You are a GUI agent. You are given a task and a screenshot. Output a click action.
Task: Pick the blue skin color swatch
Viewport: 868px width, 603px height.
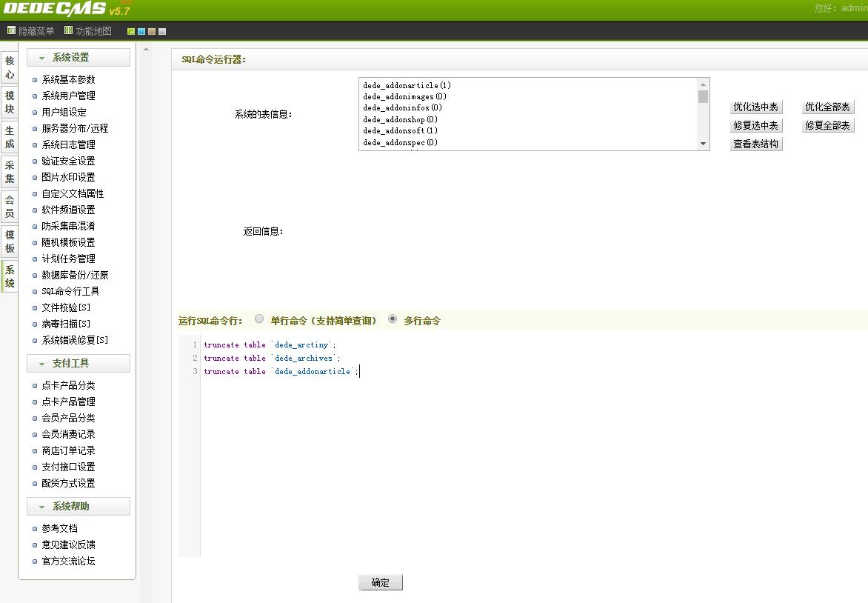click(141, 32)
